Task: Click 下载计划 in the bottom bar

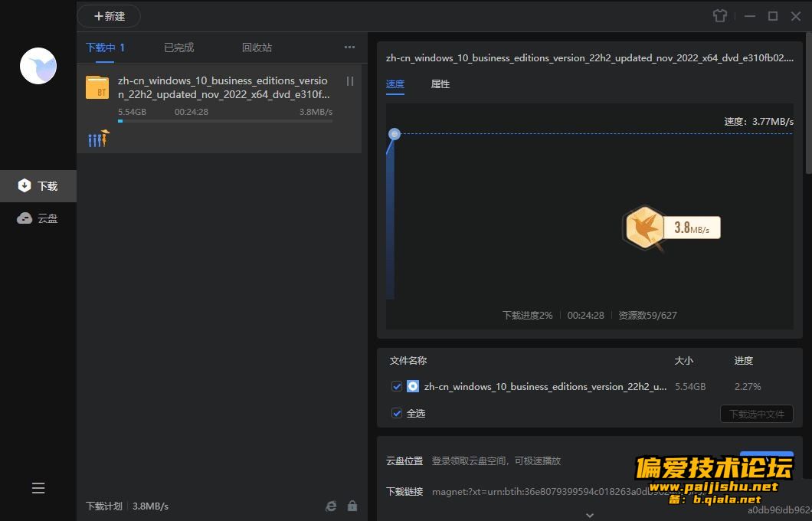Action: [104, 506]
